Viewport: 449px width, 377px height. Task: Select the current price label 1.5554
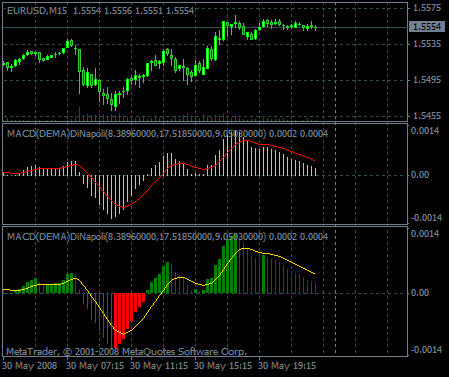(427, 26)
